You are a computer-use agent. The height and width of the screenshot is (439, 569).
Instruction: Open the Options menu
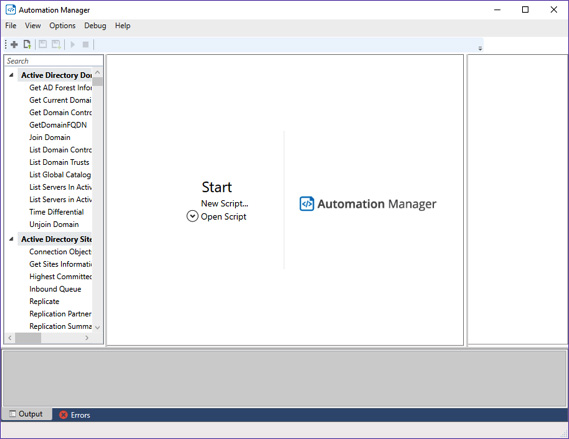[x=62, y=26]
